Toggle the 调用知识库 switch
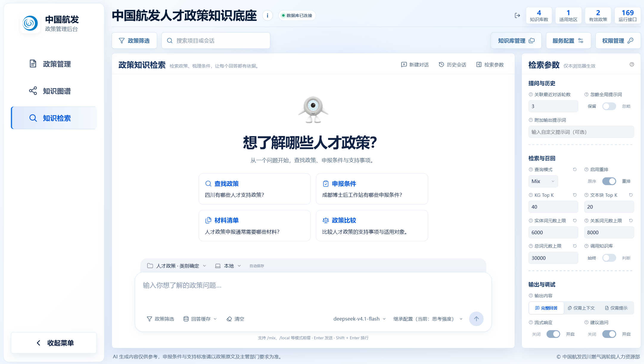 (609, 258)
